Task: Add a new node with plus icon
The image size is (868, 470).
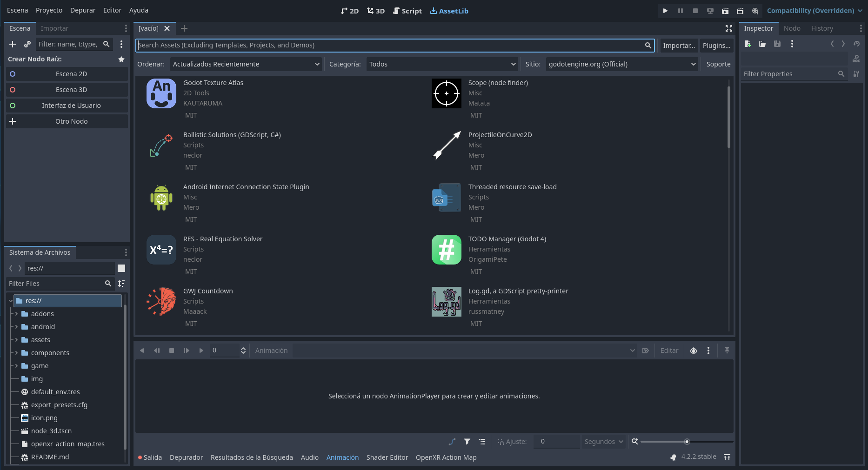Action: click(x=13, y=44)
